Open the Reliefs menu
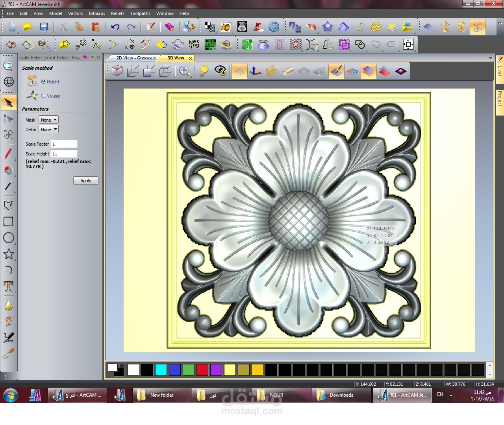The width and height of the screenshot is (504, 425). click(x=117, y=13)
